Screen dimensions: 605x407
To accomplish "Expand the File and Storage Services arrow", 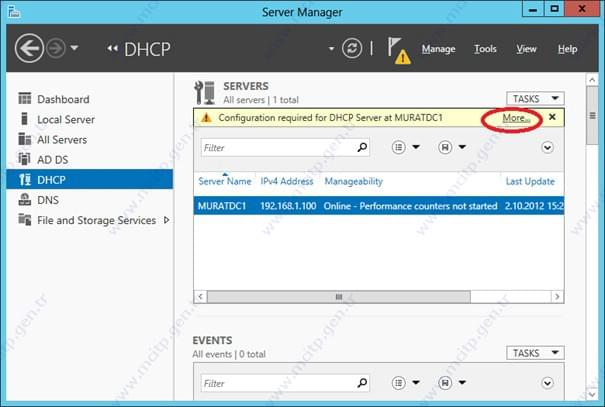I will 166,220.
